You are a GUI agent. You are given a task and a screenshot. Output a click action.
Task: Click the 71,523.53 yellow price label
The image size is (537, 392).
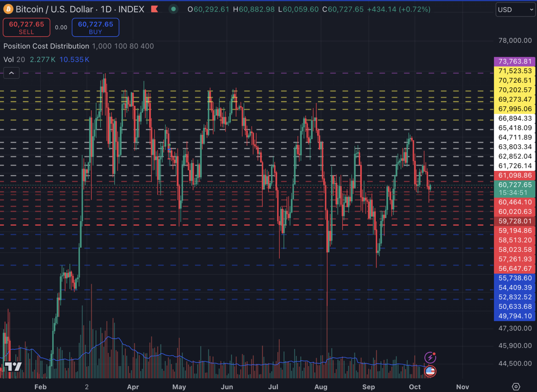(x=515, y=71)
